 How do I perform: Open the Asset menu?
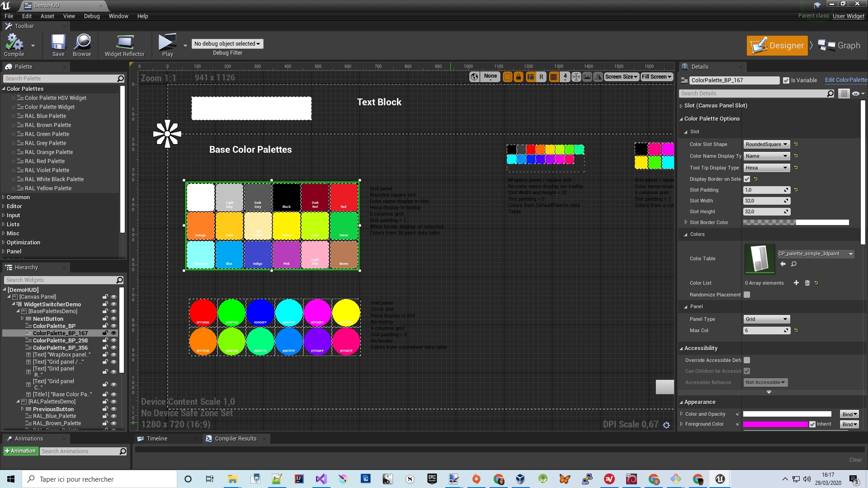coord(47,16)
